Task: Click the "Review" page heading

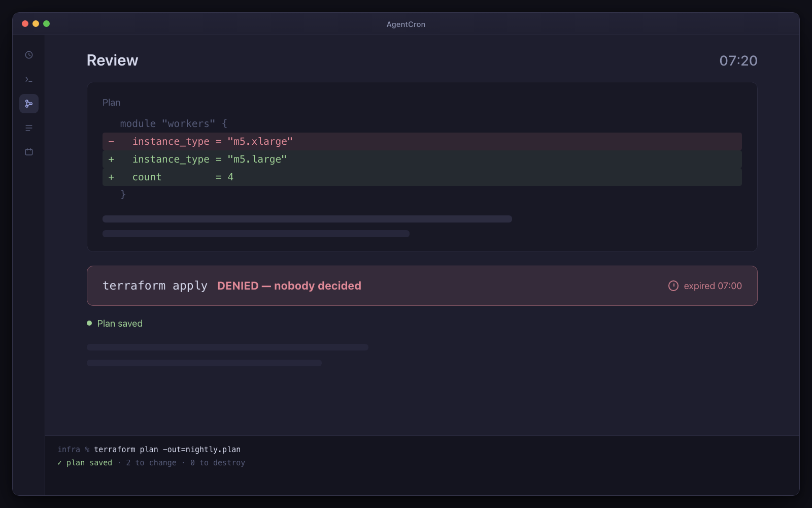Action: pos(112,60)
